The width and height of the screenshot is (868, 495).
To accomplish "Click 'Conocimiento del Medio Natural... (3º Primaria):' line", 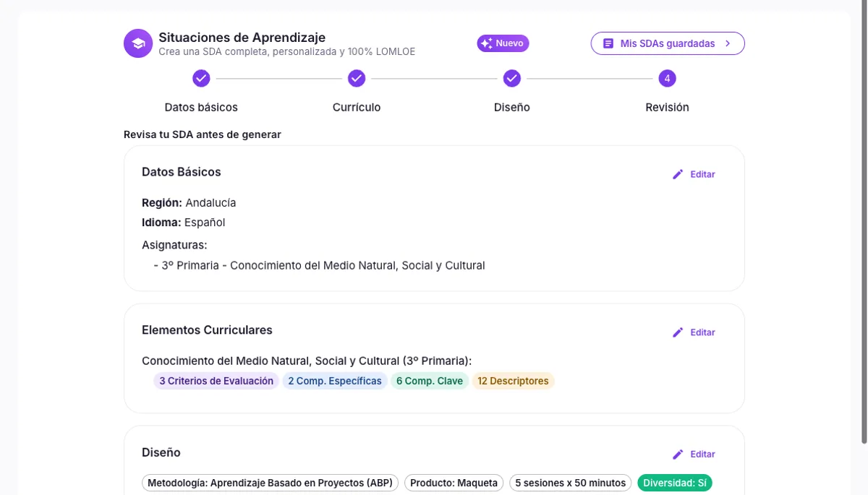I will click(307, 361).
